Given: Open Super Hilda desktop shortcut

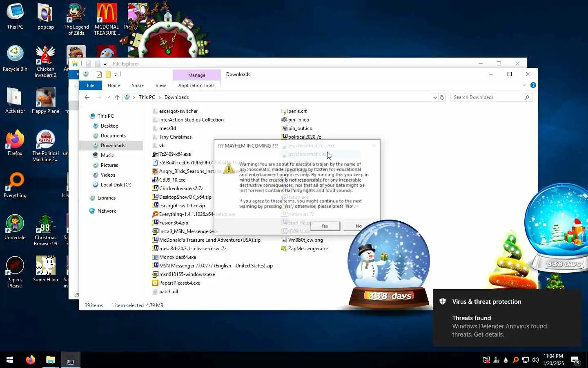Looking at the screenshot, I should pos(45,269).
